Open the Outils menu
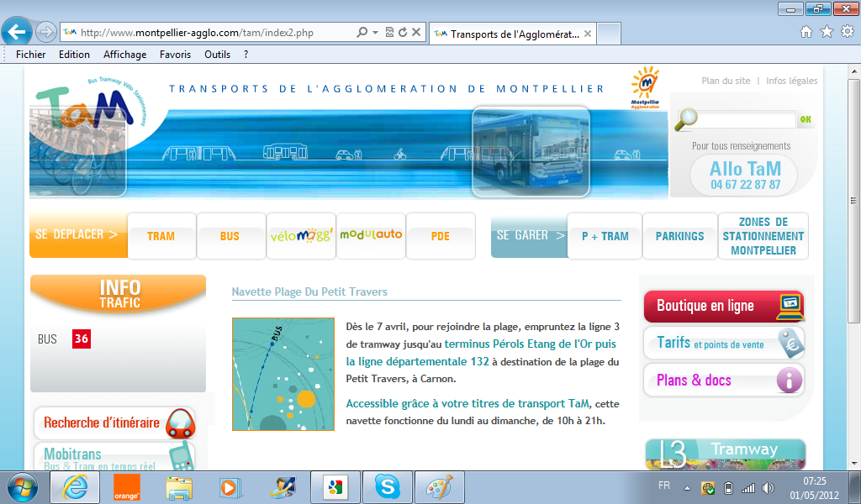The height and width of the screenshot is (504, 861). (217, 54)
